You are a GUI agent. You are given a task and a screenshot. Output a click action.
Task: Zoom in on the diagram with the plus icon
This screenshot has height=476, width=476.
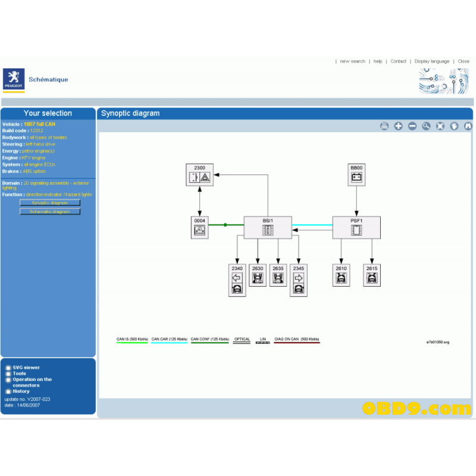coord(399,126)
